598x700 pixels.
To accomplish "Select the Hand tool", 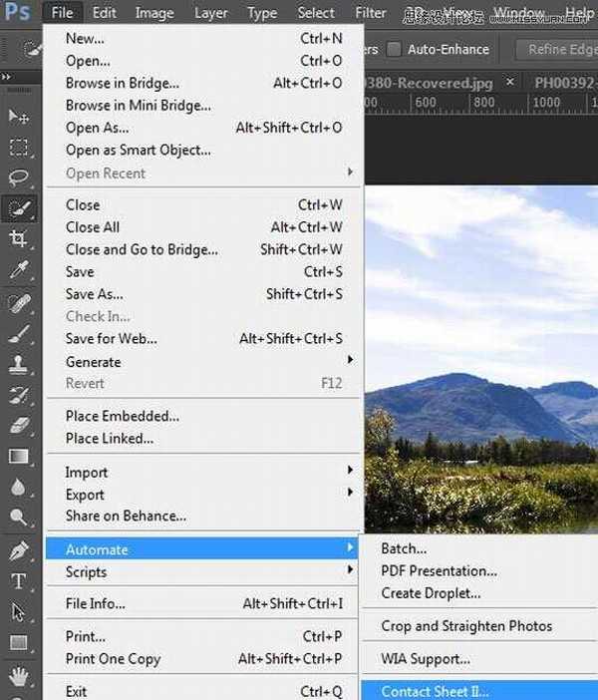I will coord(19,675).
